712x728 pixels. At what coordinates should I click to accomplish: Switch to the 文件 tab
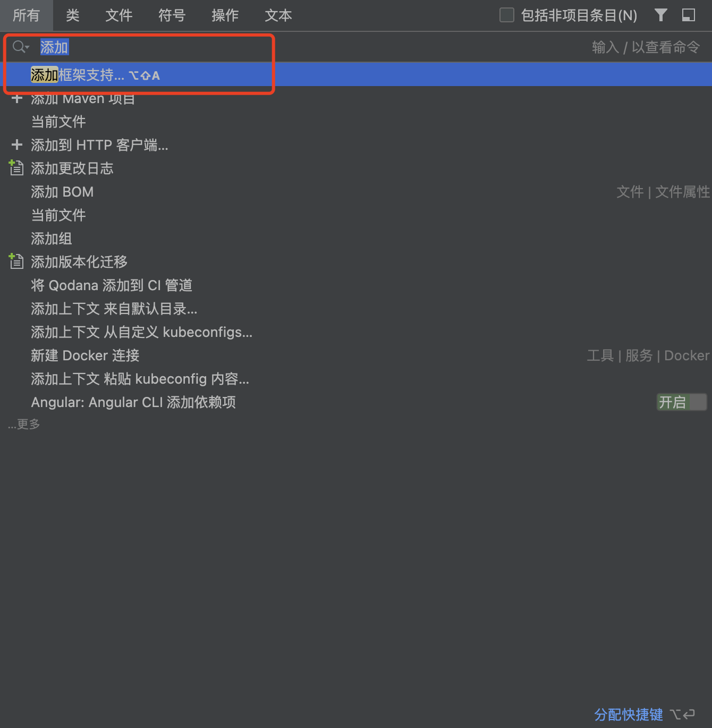pos(119,15)
